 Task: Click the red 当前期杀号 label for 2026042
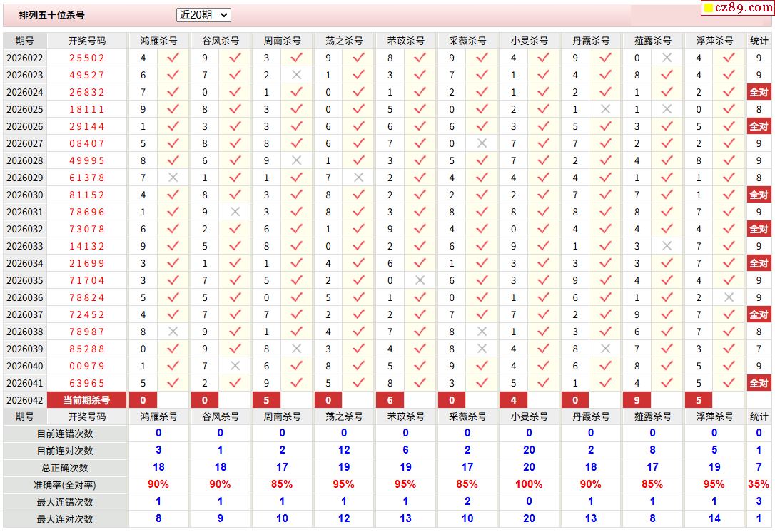[x=86, y=400]
